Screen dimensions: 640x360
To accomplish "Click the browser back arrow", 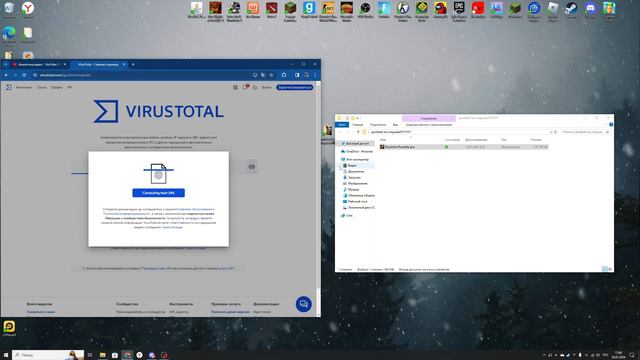I will click(x=6, y=75).
